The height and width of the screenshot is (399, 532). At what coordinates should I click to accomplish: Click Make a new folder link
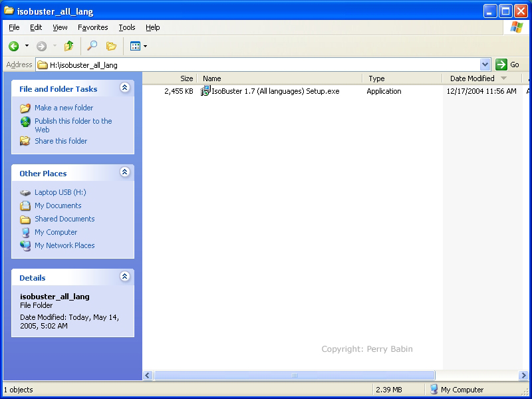pyautogui.click(x=64, y=108)
